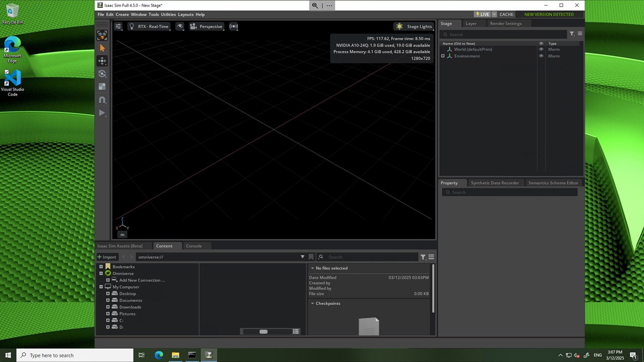644x362 pixels.
Task: Click the Content browser forward arrow
Action: 132,257
